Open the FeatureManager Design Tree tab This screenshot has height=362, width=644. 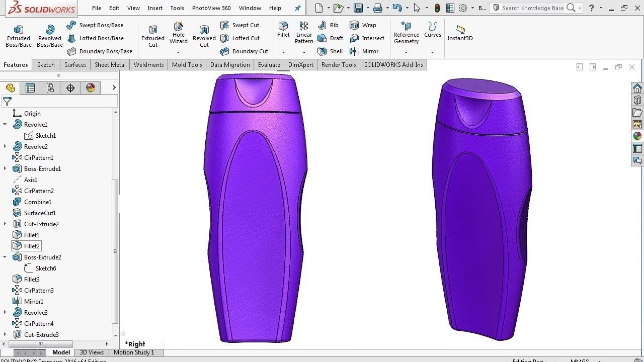pos(11,88)
